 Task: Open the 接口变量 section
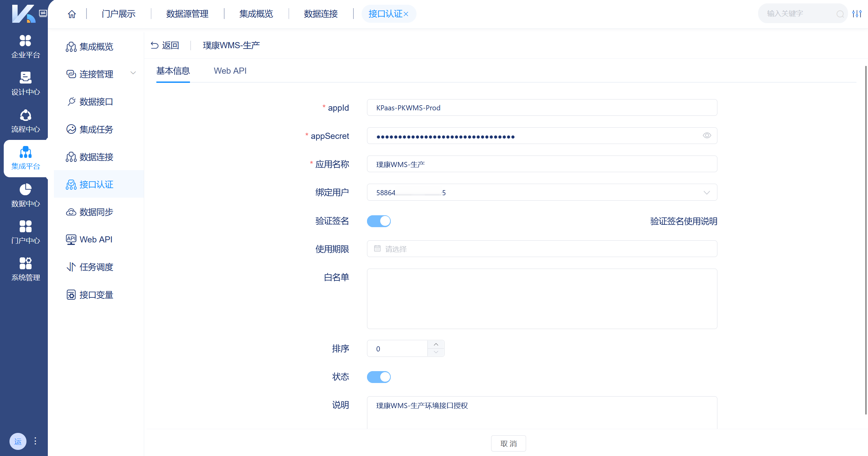[96, 295]
